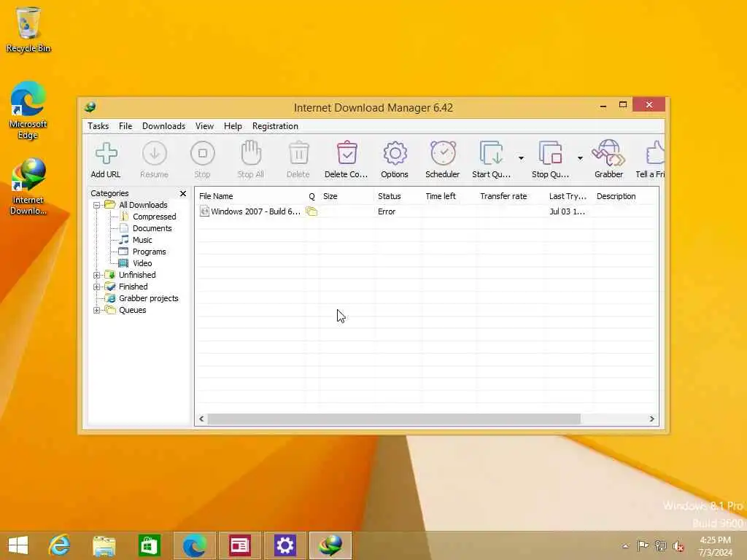
Task: Click the Add URL toolbar icon
Action: click(x=107, y=153)
